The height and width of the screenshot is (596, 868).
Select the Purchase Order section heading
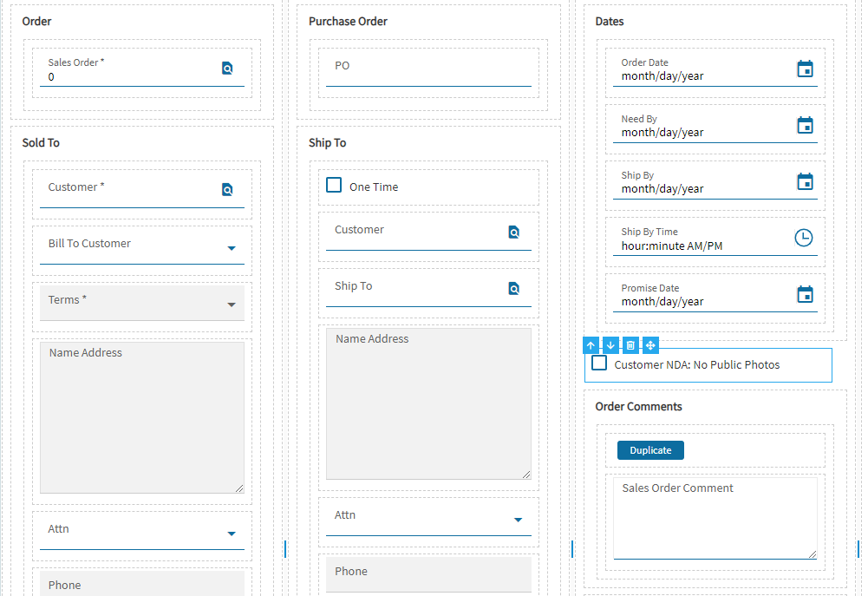[x=348, y=21]
